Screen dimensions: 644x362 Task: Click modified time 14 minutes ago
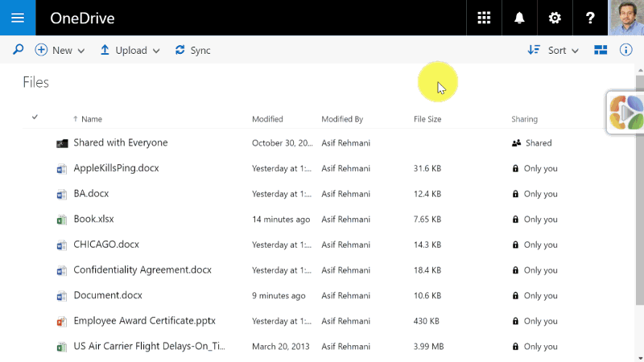coord(281,219)
